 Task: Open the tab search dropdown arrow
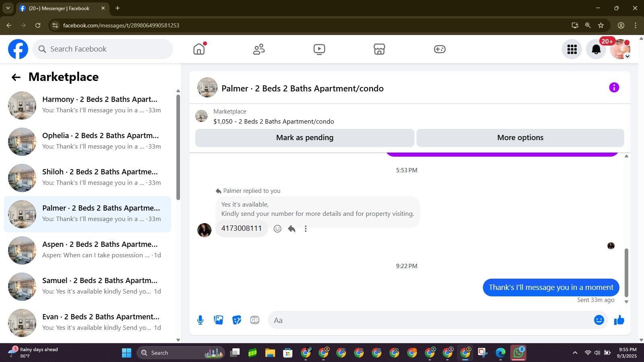(8, 8)
